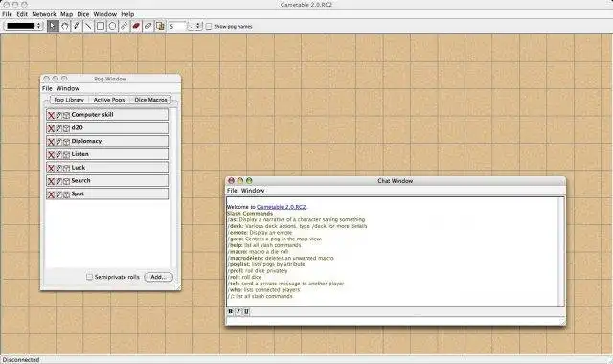Select the red Color Eraser tool
This screenshot has width=613, height=364.
click(x=136, y=26)
